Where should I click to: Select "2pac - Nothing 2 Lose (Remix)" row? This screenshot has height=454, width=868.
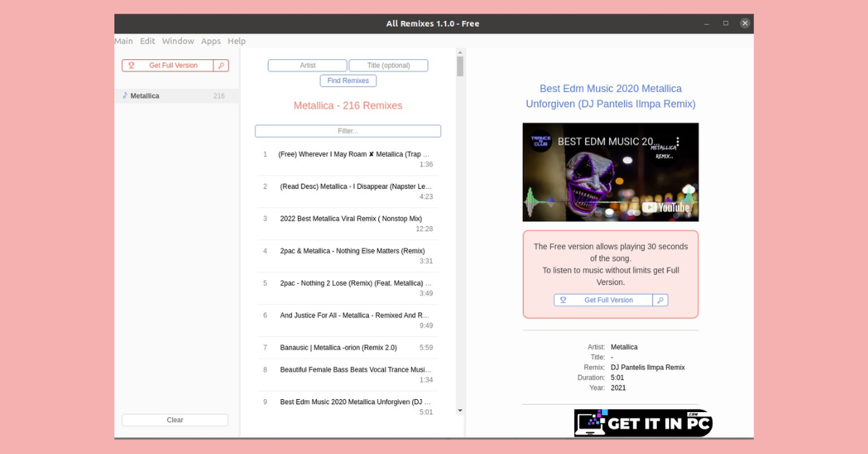point(348,288)
